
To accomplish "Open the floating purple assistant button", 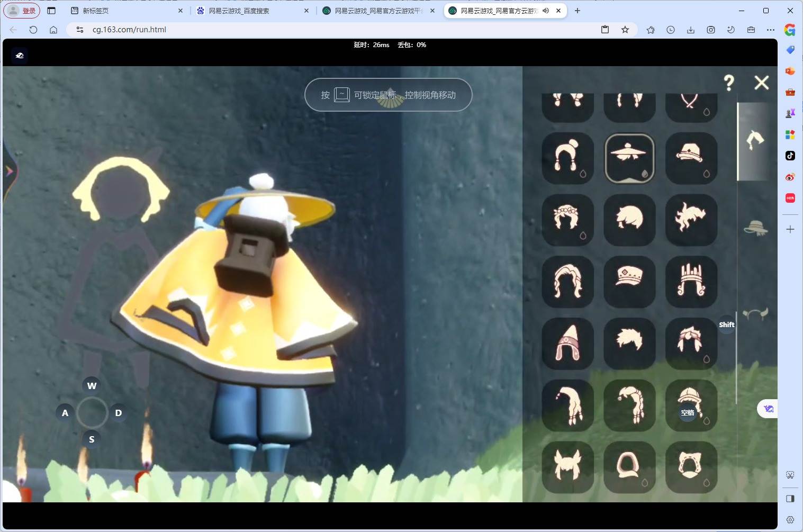I will (768, 409).
